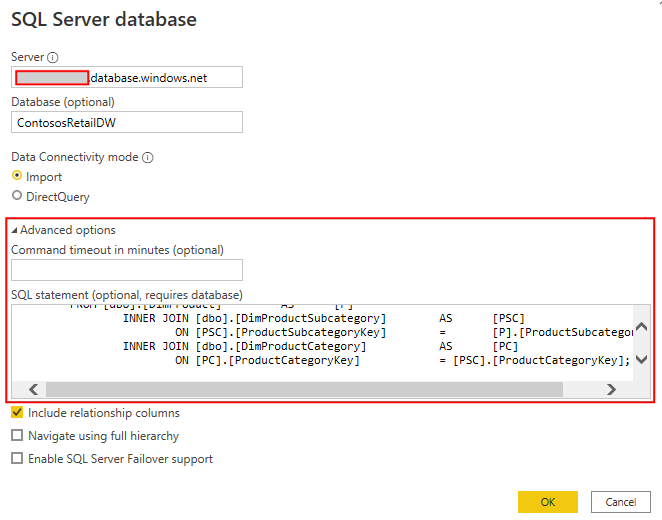
Task: Click the SQL statement scroll up arrow
Action: (x=642, y=327)
